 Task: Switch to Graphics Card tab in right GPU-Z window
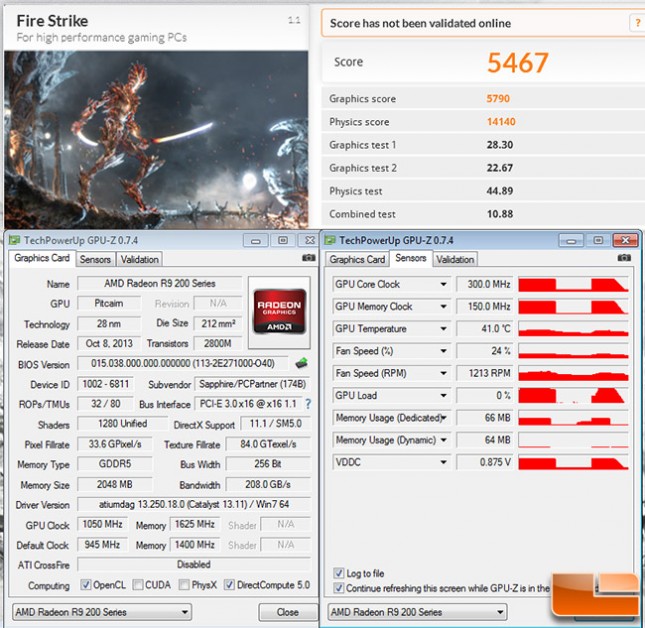click(357, 260)
